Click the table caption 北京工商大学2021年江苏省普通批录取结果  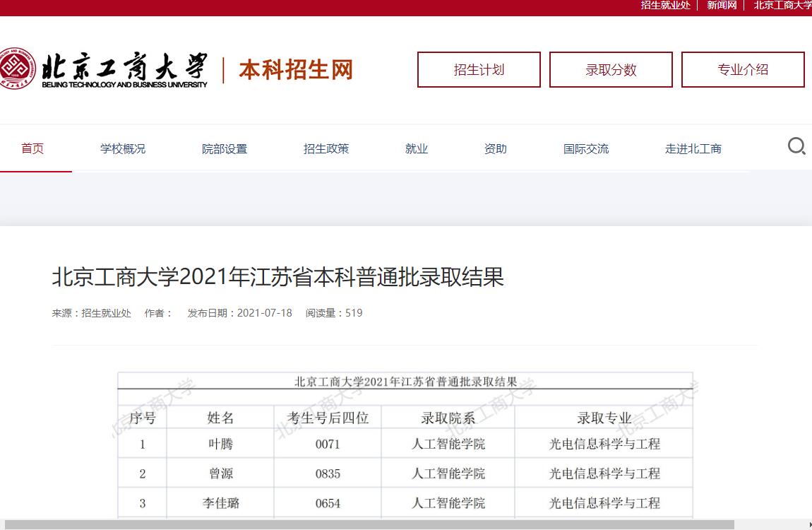click(x=405, y=382)
